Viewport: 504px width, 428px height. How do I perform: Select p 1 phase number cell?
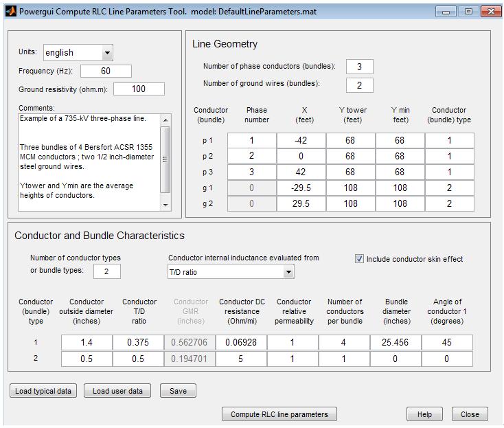(x=252, y=141)
